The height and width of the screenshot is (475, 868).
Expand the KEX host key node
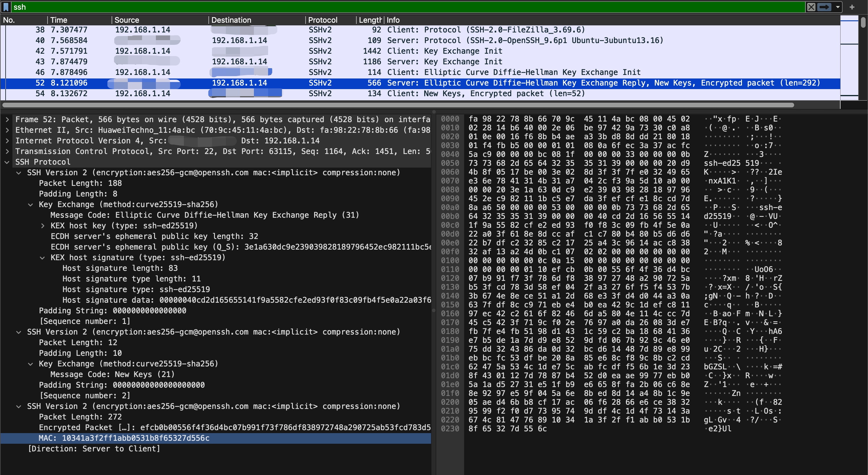43,226
